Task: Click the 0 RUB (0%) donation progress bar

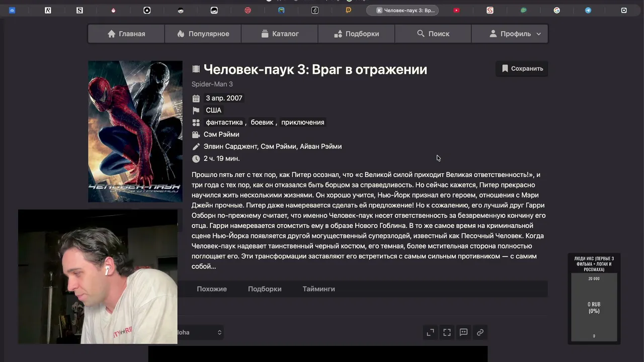Action: (x=594, y=307)
